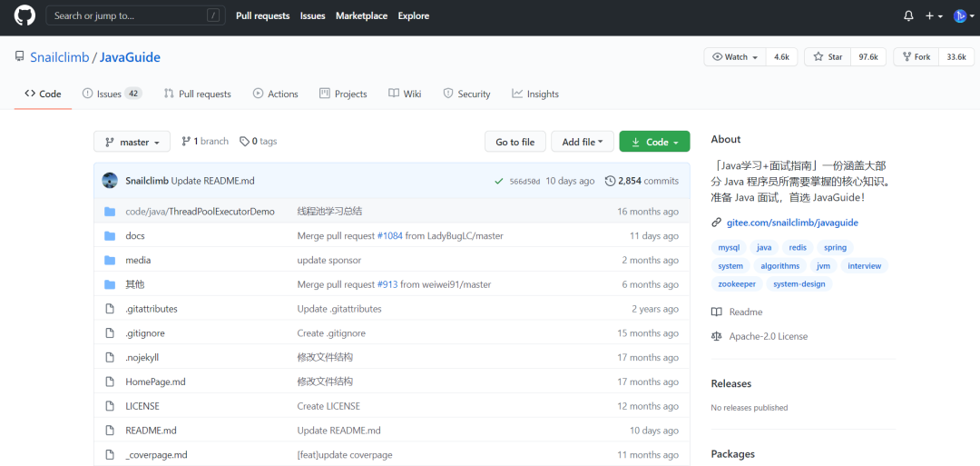View the 2,854 commits history
Image resolution: width=980 pixels, height=466 pixels.
(x=642, y=181)
